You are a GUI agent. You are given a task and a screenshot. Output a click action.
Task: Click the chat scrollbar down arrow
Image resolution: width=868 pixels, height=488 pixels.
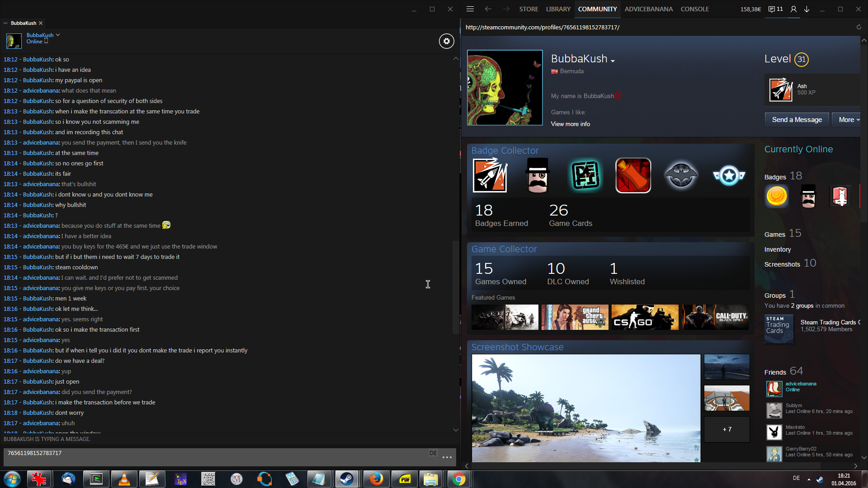tap(456, 430)
